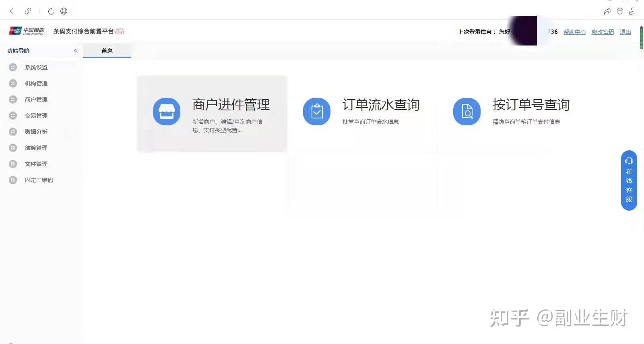
Task: Expand 数据分析 menu item
Action: 36,132
